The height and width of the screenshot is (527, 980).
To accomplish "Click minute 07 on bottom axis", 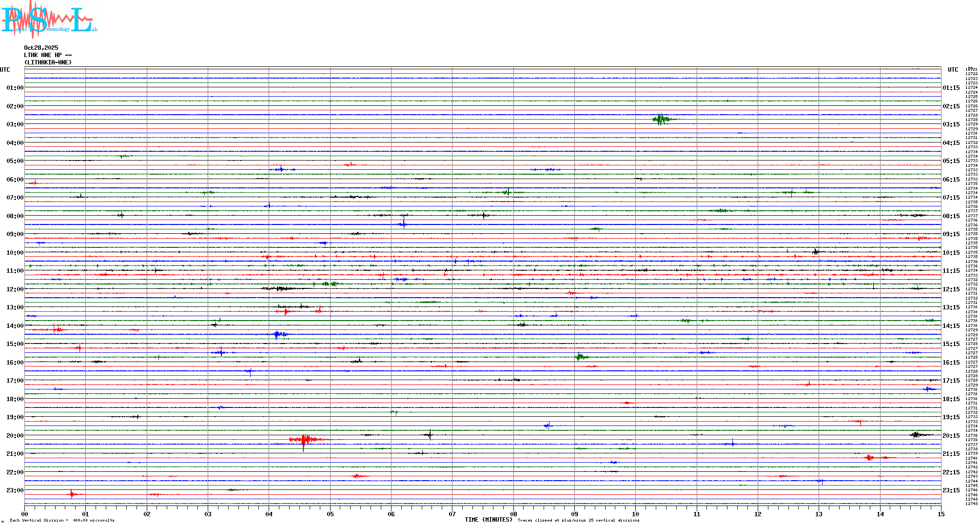I will [x=452, y=514].
